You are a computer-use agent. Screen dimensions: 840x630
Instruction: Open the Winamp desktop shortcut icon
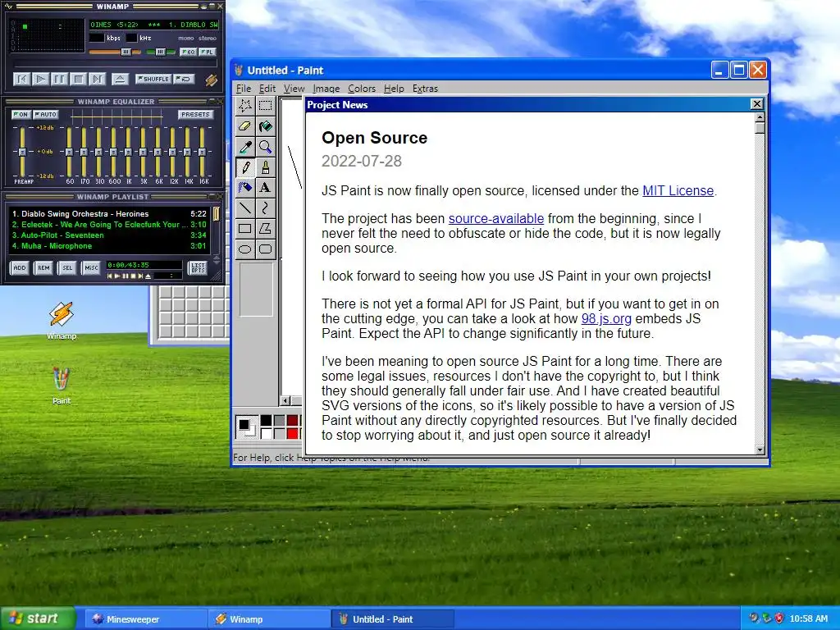pyautogui.click(x=62, y=321)
